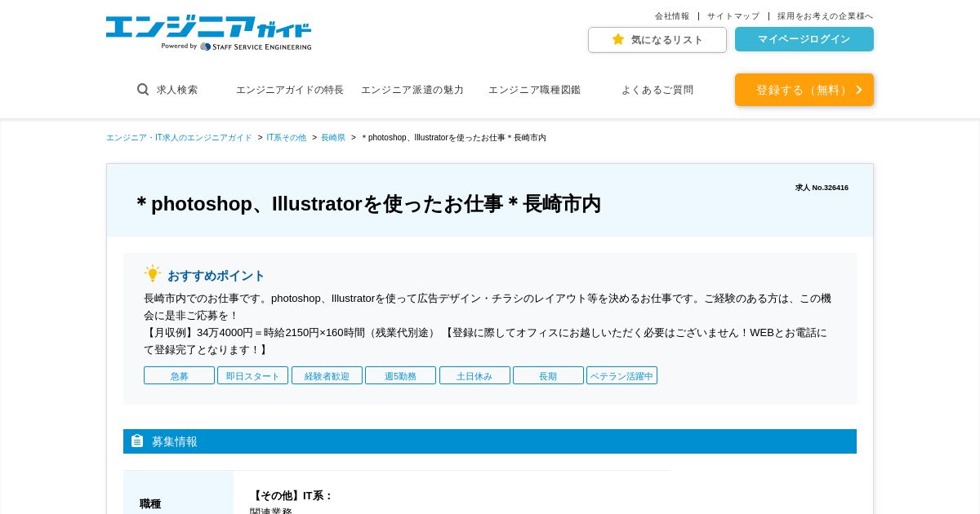Click the arrow on 登録する button
The width and height of the screenshot is (980, 514).
859,90
